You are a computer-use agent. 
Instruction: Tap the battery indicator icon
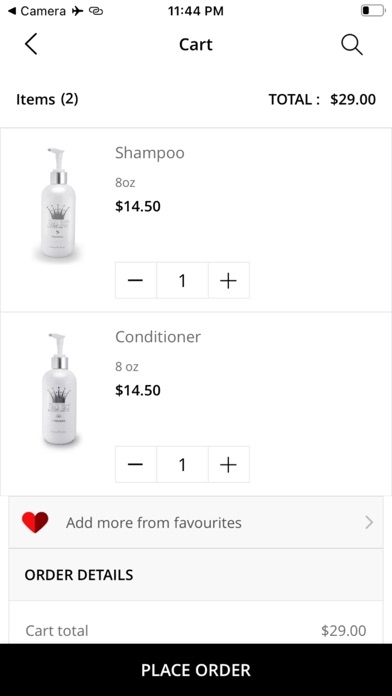tap(372, 11)
